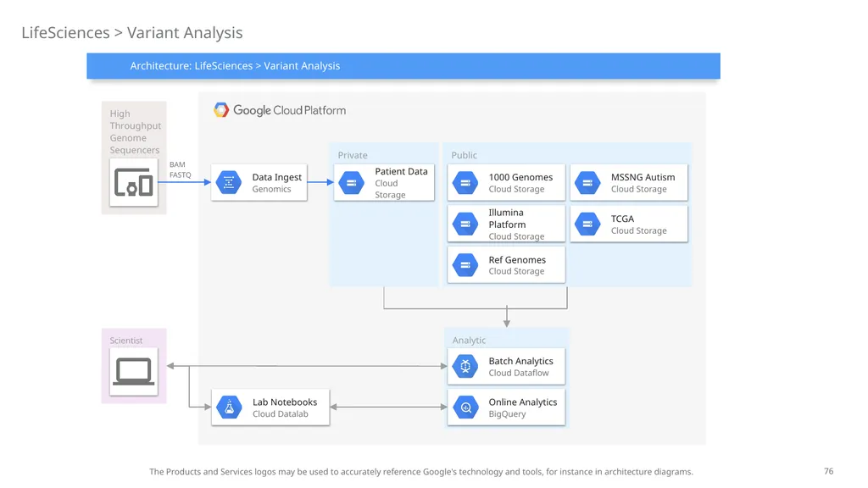The height and width of the screenshot is (488, 868).
Task: Click the 1000 Genomes storage icon
Action: coord(465,183)
